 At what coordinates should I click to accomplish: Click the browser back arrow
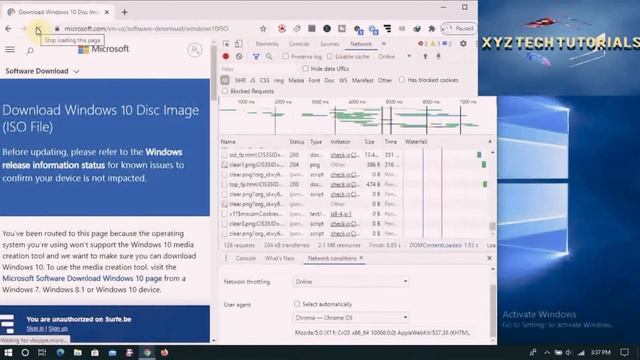tap(9, 29)
